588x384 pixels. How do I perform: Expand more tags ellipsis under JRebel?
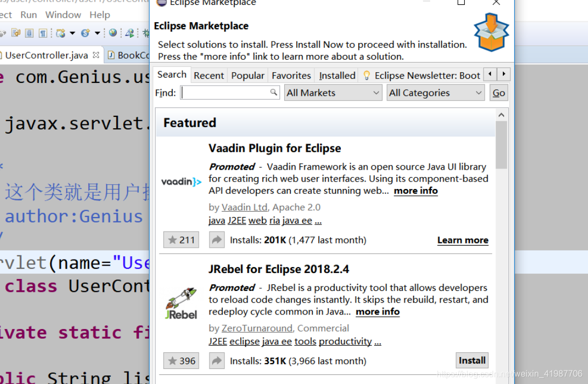(x=377, y=341)
